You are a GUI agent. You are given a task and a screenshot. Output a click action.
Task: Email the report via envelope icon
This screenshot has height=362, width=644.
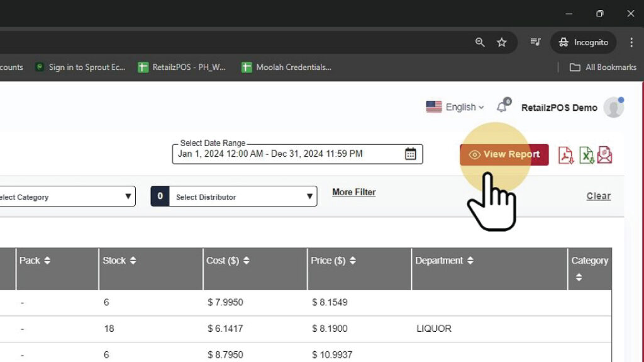pyautogui.click(x=604, y=155)
